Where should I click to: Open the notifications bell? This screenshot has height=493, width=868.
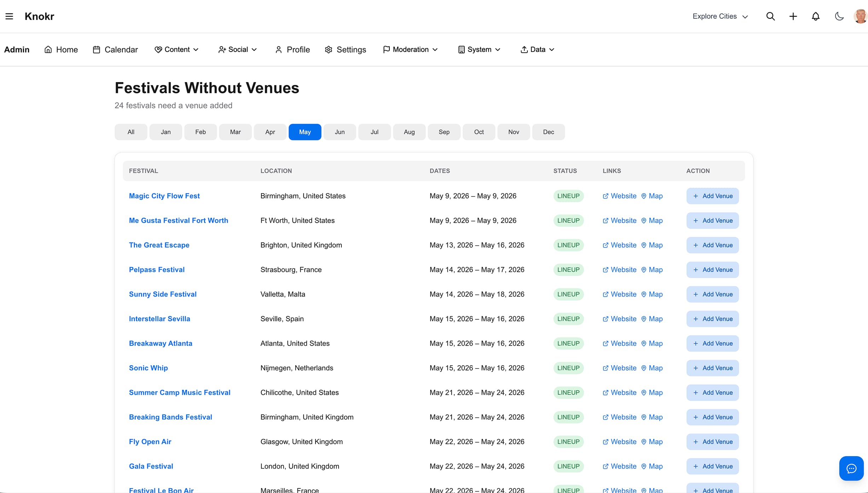pyautogui.click(x=816, y=16)
